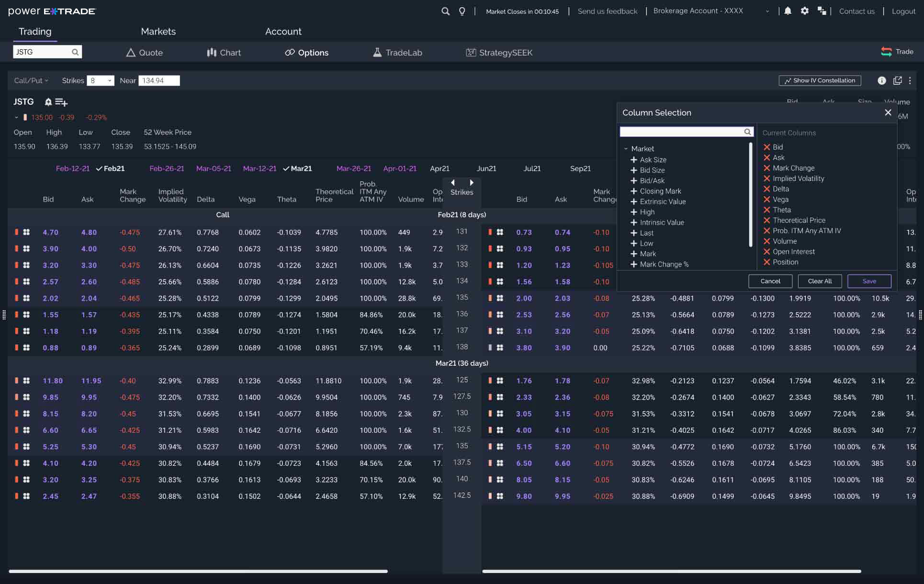Viewport: 924px width, 584px height.
Task: Click the info icon near IV Constellation
Action: coord(881,80)
